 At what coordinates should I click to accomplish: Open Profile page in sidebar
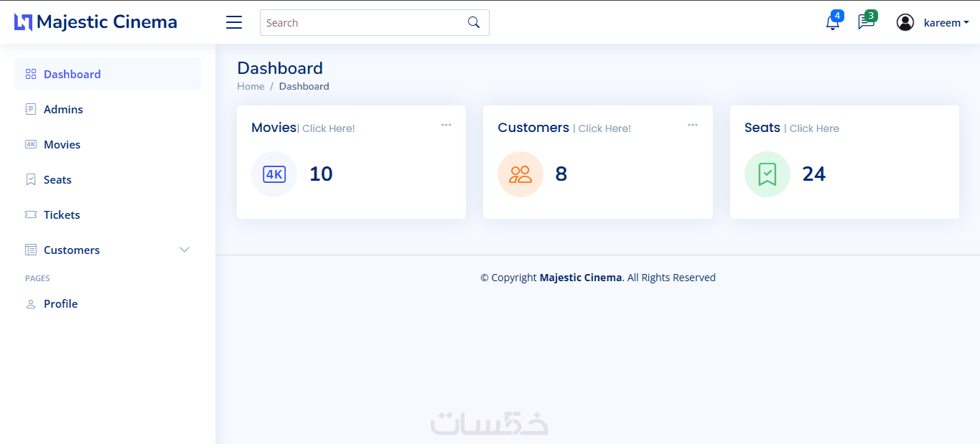(x=60, y=303)
